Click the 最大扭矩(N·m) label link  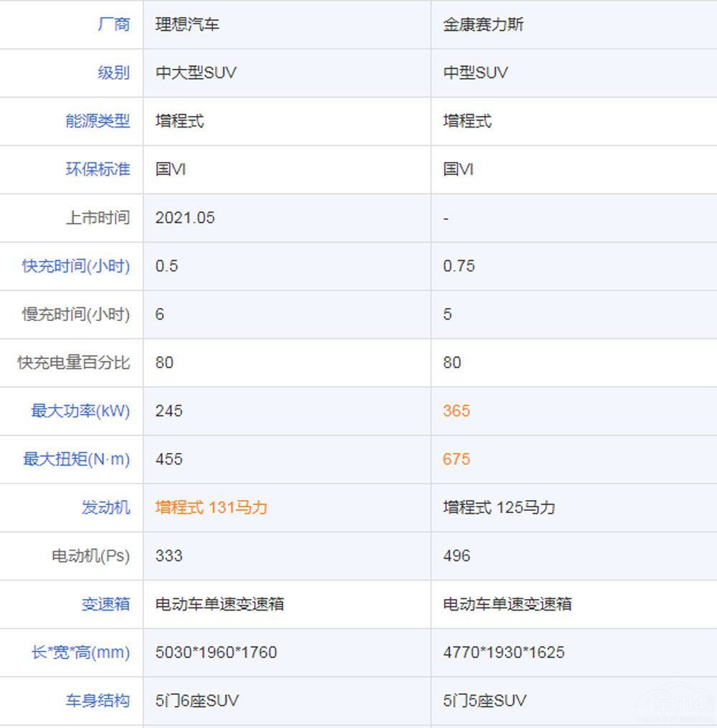(x=76, y=459)
